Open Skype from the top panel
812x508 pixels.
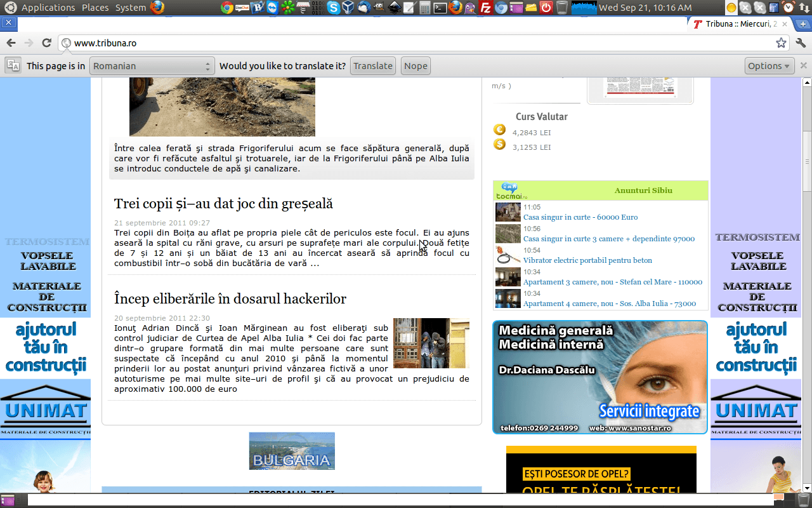click(332, 8)
